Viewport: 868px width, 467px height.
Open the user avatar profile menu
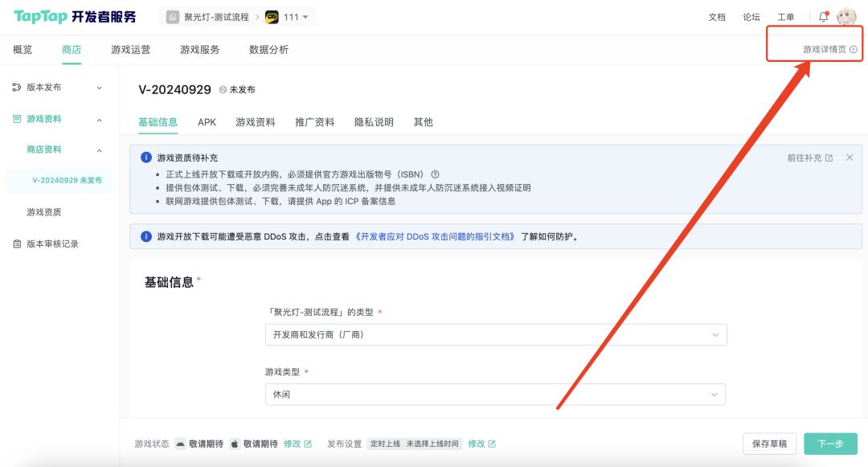point(846,17)
